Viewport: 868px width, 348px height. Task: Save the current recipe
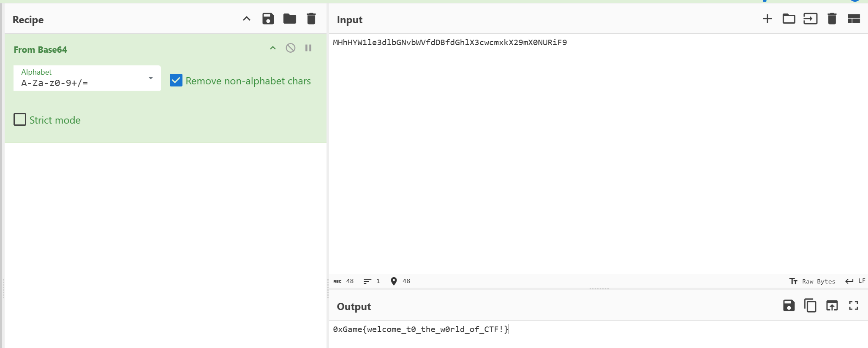point(268,19)
